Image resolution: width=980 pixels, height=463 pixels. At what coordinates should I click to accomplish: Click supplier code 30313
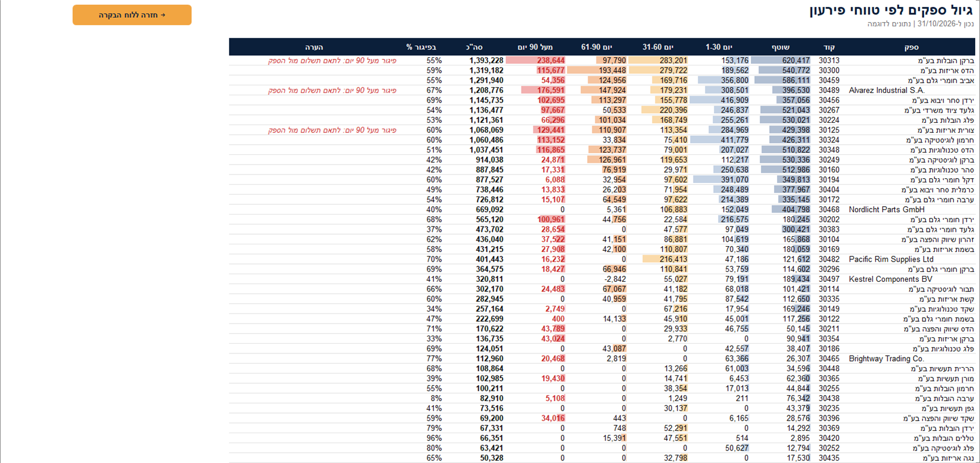tap(829, 61)
